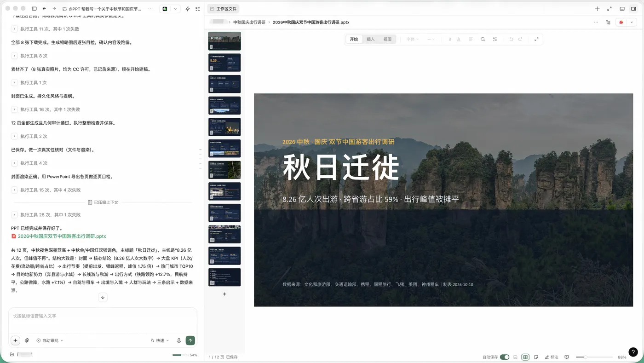Focus the message input box
The height and width of the screenshot is (363, 644).
click(103, 321)
